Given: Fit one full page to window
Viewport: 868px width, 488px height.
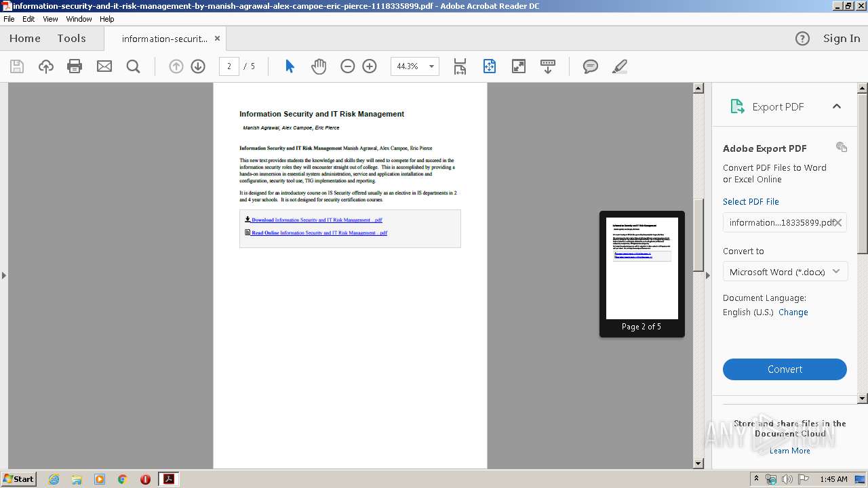Looking at the screenshot, I should tap(490, 66).
